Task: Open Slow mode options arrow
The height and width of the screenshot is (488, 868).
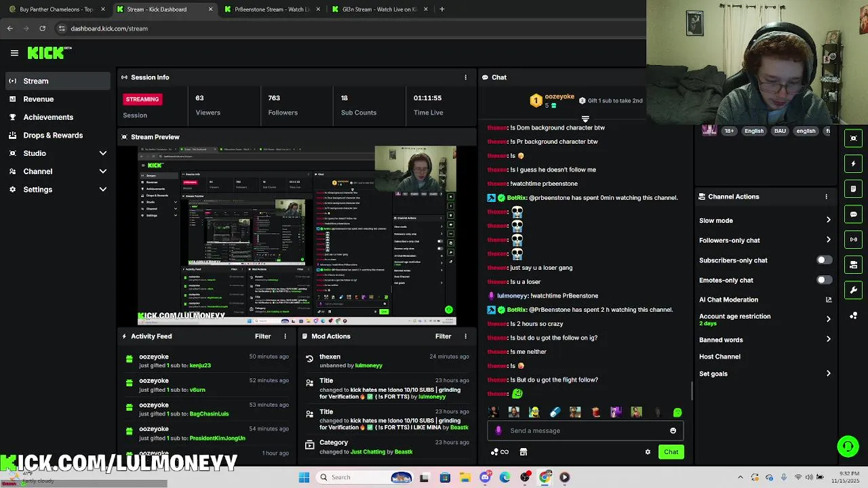Action: click(x=828, y=220)
